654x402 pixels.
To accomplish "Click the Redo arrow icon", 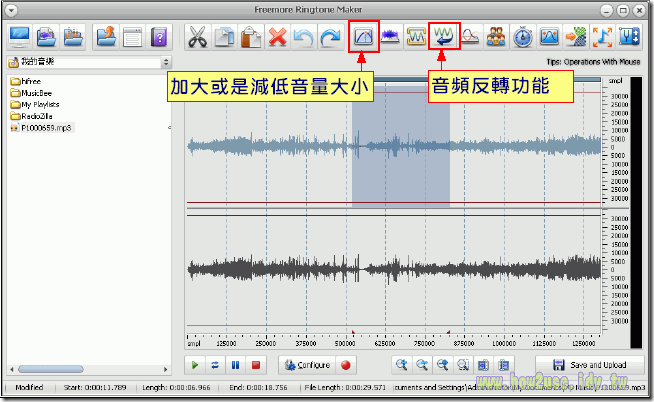I will pyautogui.click(x=331, y=38).
